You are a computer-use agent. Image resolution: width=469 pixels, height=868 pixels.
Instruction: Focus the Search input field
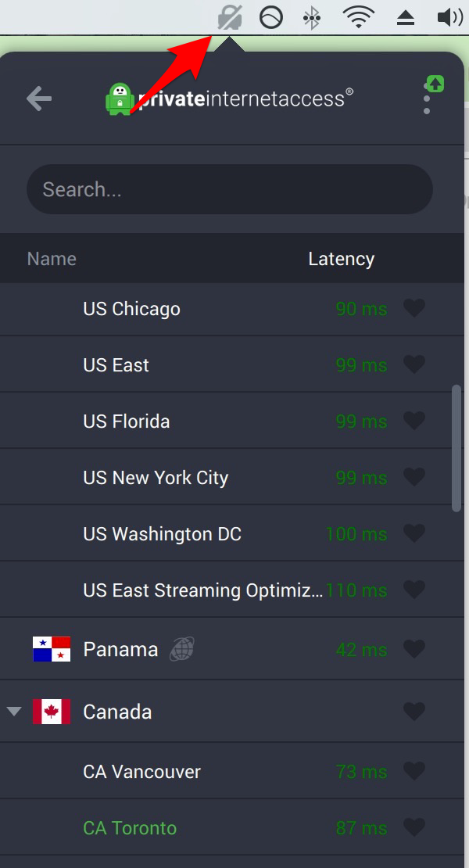point(230,189)
